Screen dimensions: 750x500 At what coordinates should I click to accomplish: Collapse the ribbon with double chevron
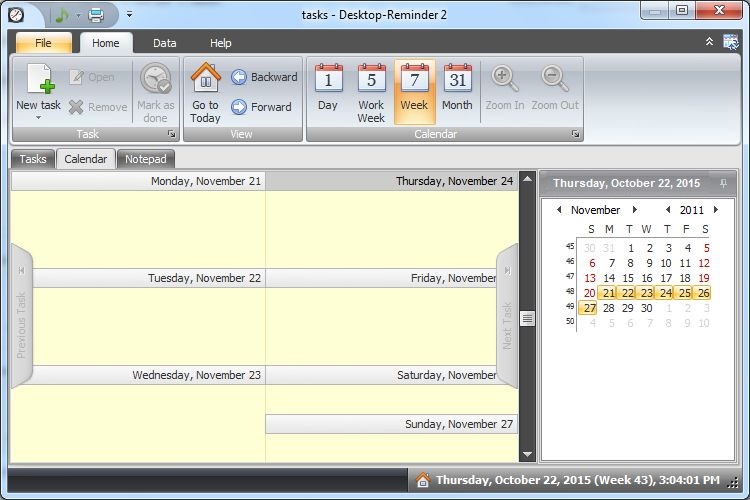pyautogui.click(x=709, y=42)
